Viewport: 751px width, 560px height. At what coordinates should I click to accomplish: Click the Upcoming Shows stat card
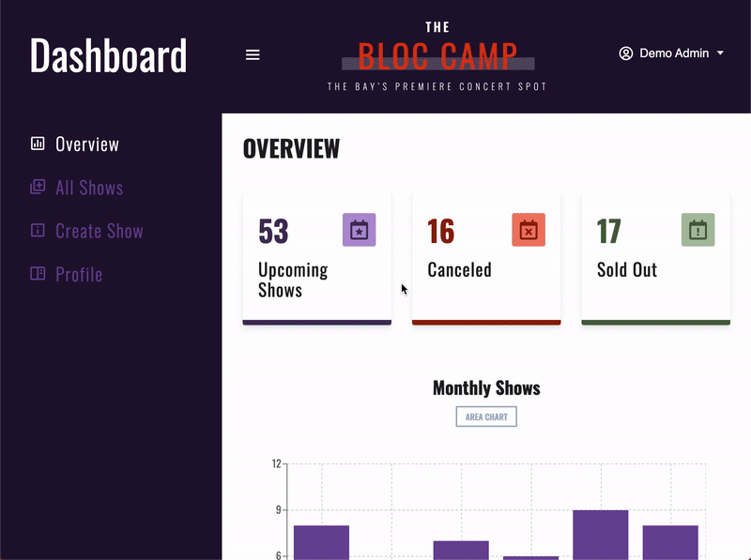[x=316, y=258]
